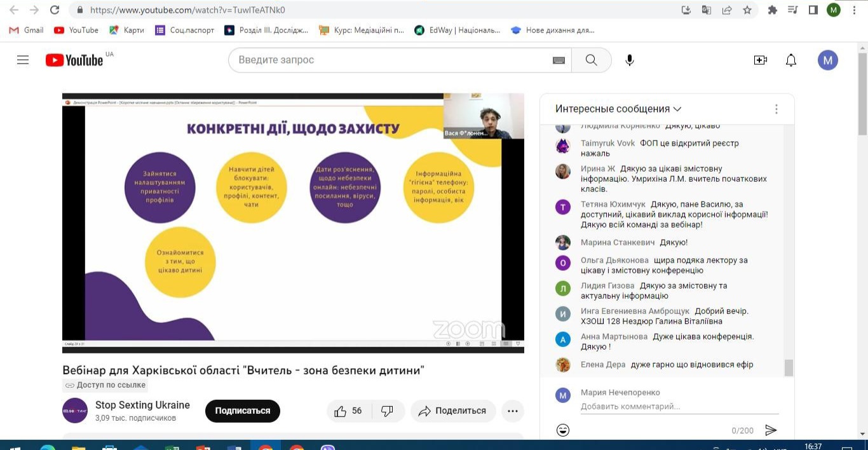868x450 pixels.
Task: Click the search magnifier button
Action: (591, 60)
